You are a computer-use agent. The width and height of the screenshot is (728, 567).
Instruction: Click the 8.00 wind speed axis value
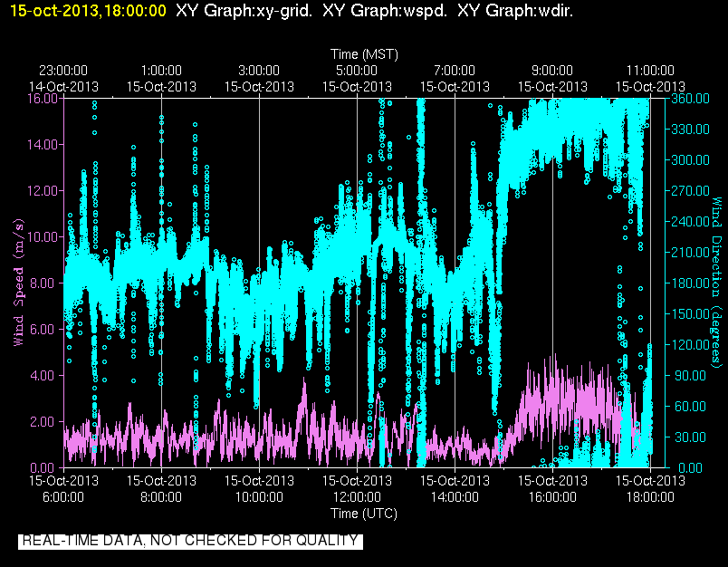(43, 283)
